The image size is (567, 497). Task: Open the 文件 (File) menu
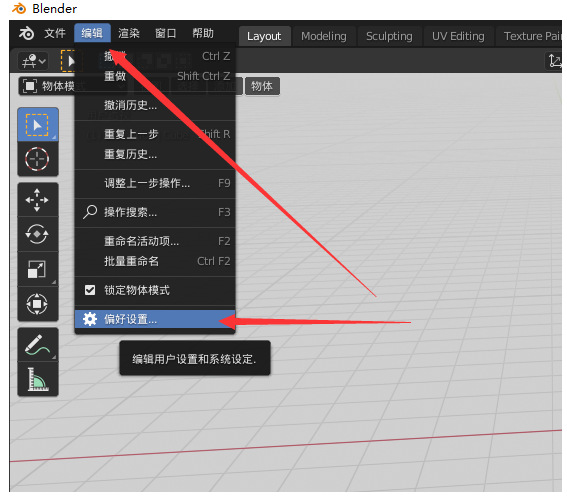coord(55,33)
